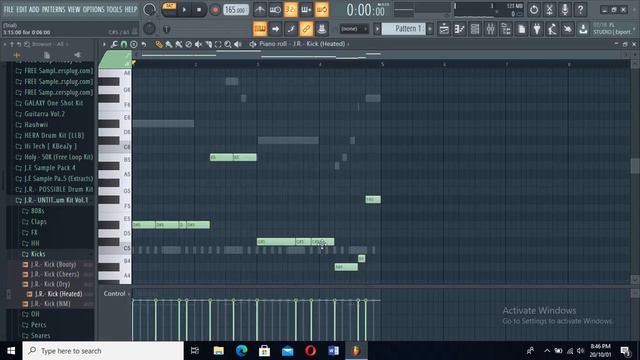Toggle link-to-controller chain button
This screenshot has height=360, width=640.
(306, 29)
